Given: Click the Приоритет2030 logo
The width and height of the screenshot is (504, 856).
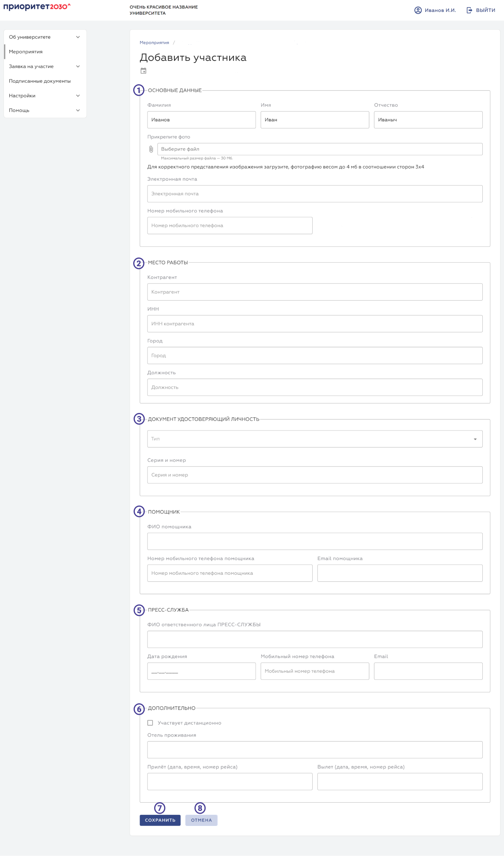Looking at the screenshot, I should [x=37, y=7].
